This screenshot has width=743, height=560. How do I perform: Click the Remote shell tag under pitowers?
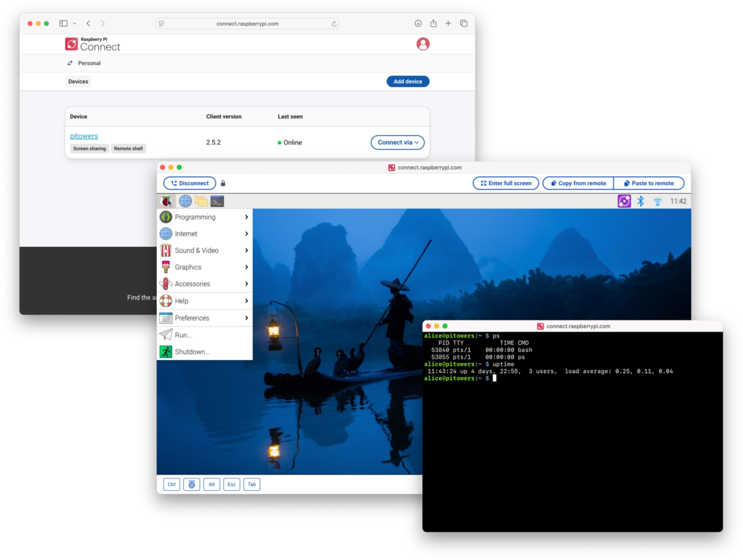[129, 149]
